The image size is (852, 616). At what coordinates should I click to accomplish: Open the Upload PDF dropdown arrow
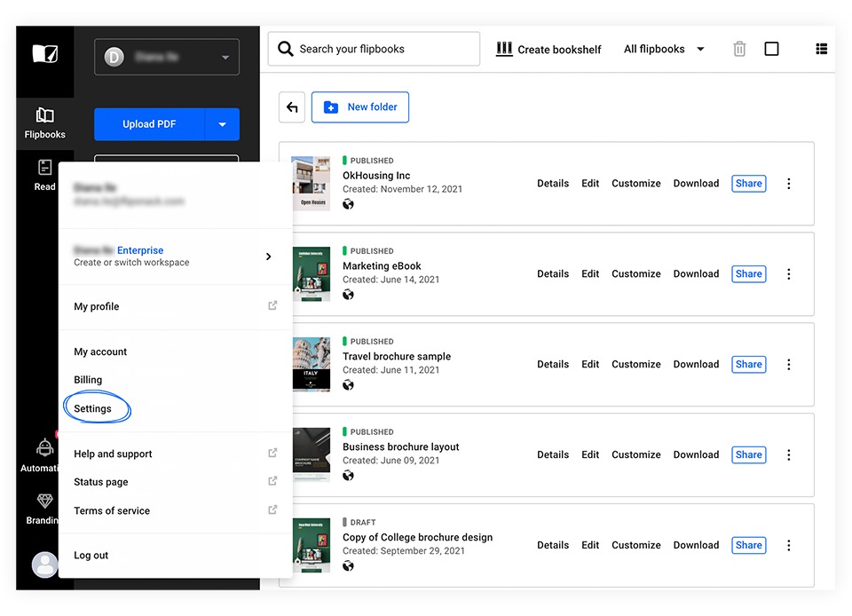pos(222,124)
